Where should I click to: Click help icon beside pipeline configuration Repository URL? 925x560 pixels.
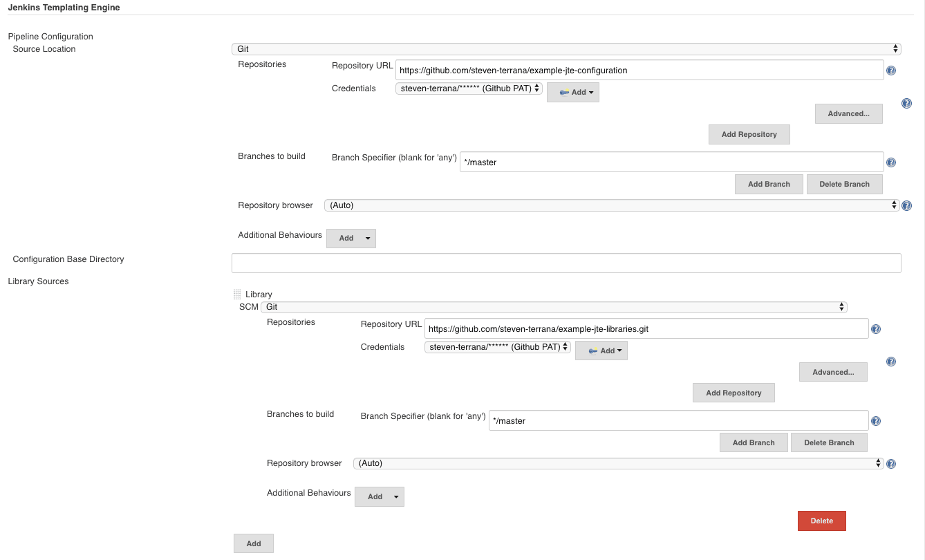point(891,71)
